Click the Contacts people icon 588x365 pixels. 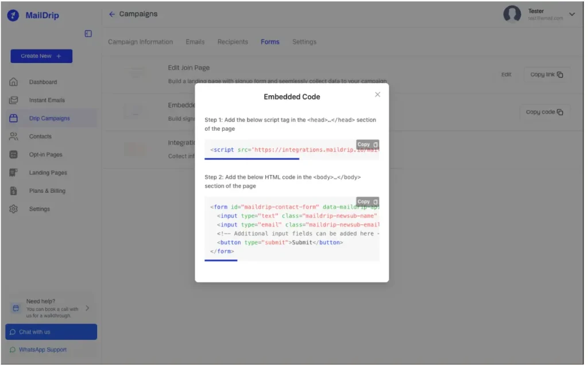click(x=14, y=137)
